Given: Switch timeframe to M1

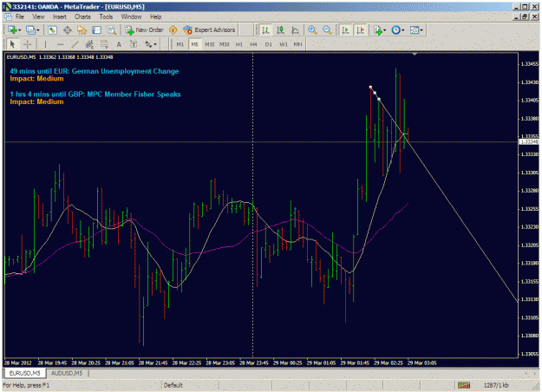Looking at the screenshot, I should click(x=180, y=44).
